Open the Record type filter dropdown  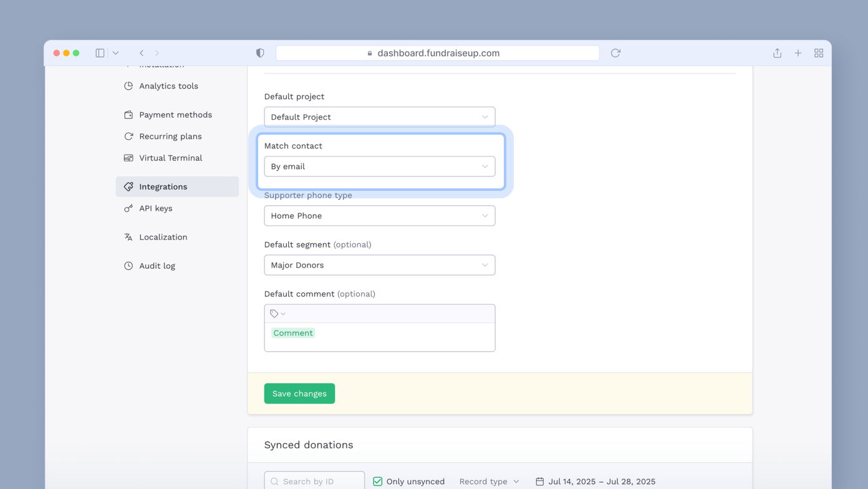coord(489,481)
